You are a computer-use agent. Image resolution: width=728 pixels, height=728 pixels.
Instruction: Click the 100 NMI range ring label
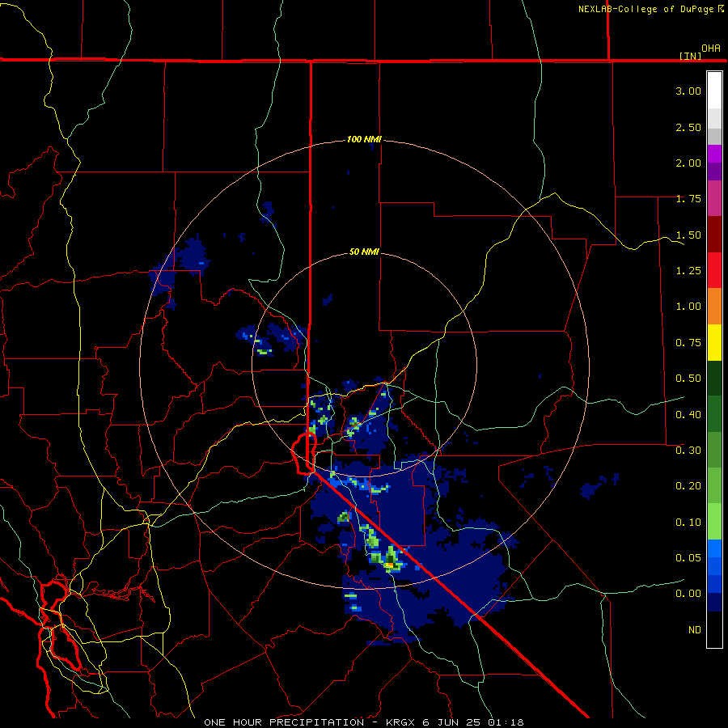[363, 139]
